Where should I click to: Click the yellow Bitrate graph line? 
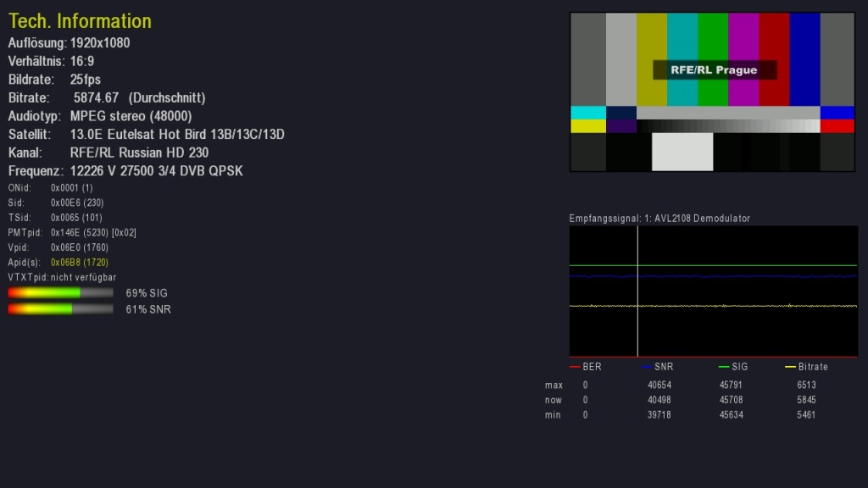coord(714,305)
